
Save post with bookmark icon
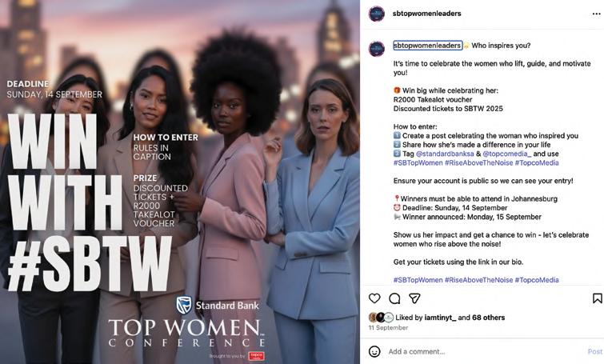click(x=597, y=298)
